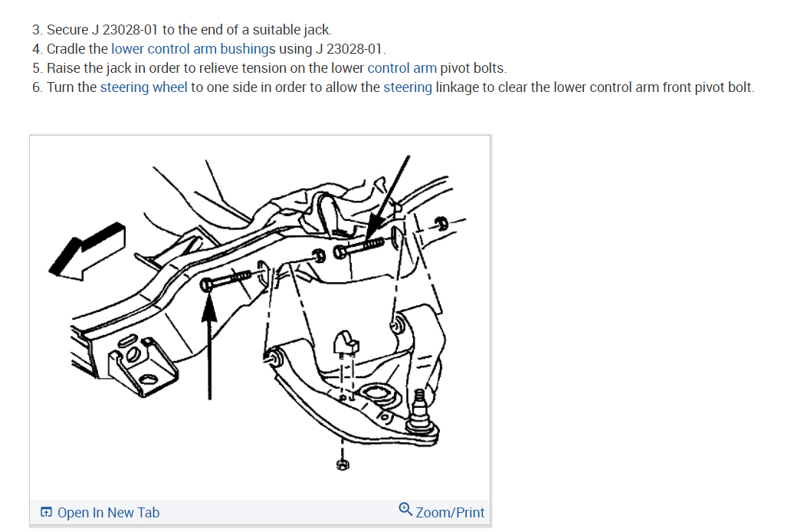Click the nut on the dashed line near the frame
This screenshot has height=532, width=797.
[x=441, y=223]
